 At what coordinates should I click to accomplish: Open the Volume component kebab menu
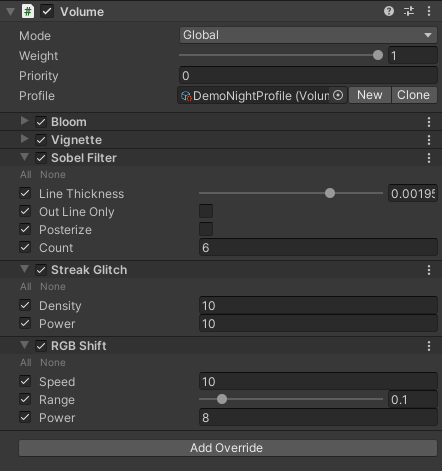point(429,11)
